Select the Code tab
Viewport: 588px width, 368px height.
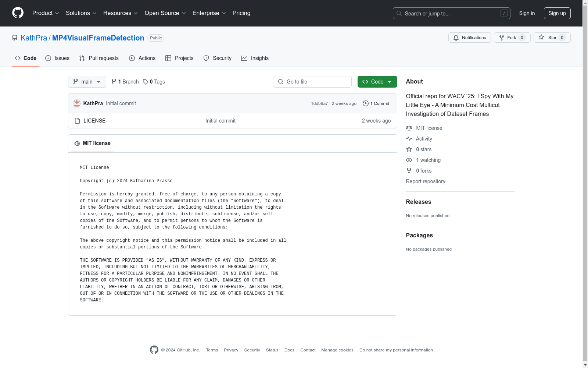click(26, 58)
